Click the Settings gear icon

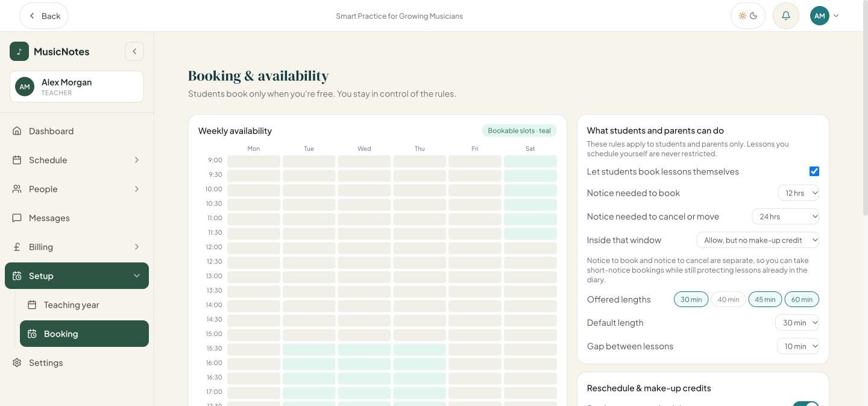17,363
